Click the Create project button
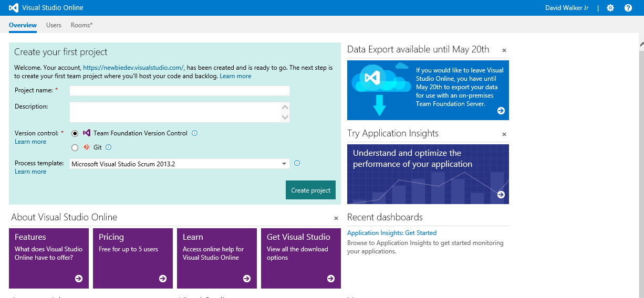Image resolution: width=644 pixels, height=298 pixels. point(310,190)
